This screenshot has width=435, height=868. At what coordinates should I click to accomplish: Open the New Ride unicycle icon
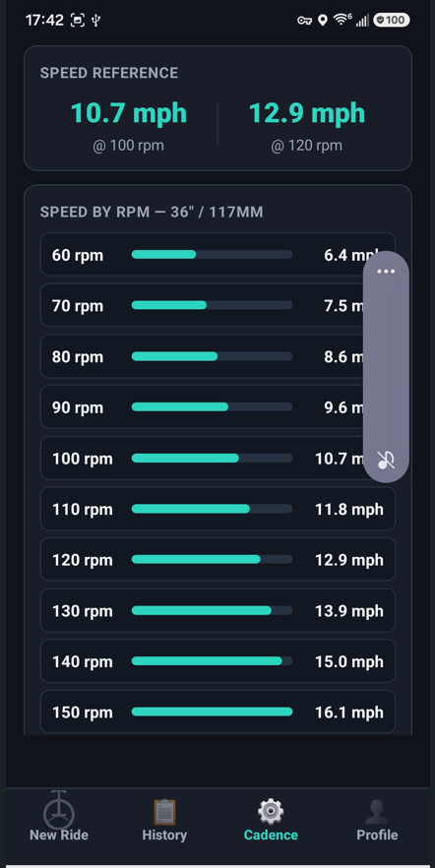click(x=59, y=811)
